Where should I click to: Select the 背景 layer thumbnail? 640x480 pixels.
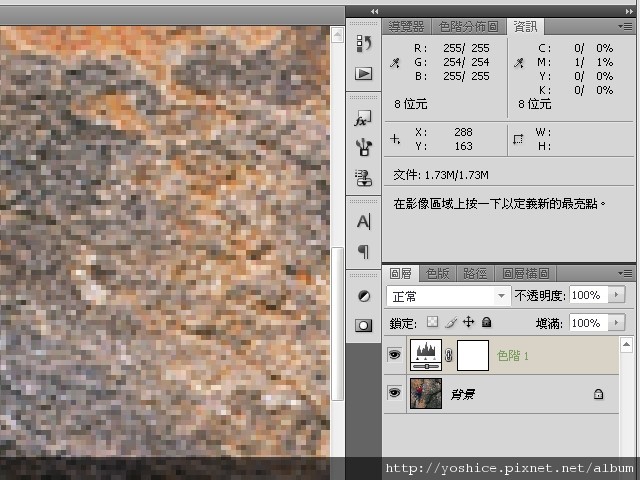426,393
